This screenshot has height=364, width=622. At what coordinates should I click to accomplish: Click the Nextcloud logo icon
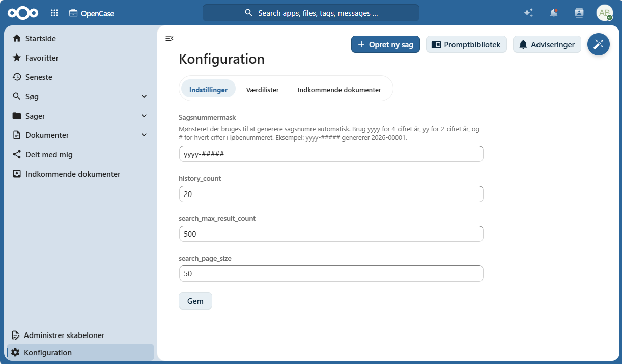[22, 13]
